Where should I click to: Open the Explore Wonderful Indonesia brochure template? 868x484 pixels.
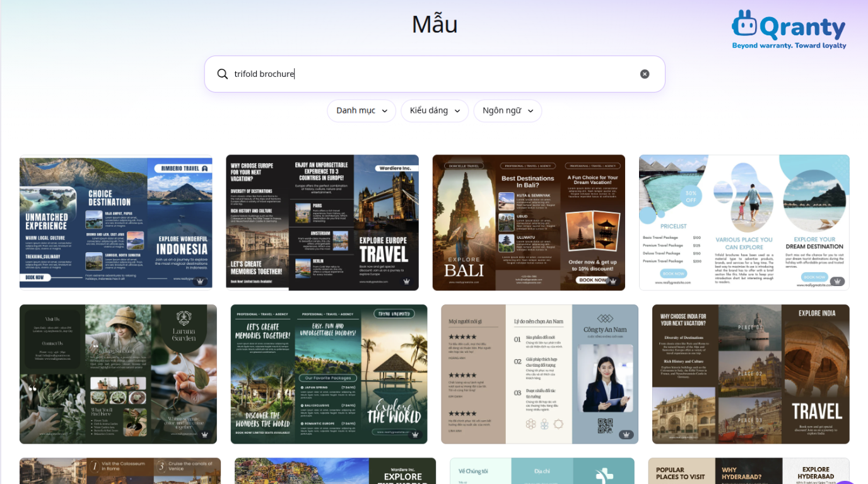click(116, 222)
